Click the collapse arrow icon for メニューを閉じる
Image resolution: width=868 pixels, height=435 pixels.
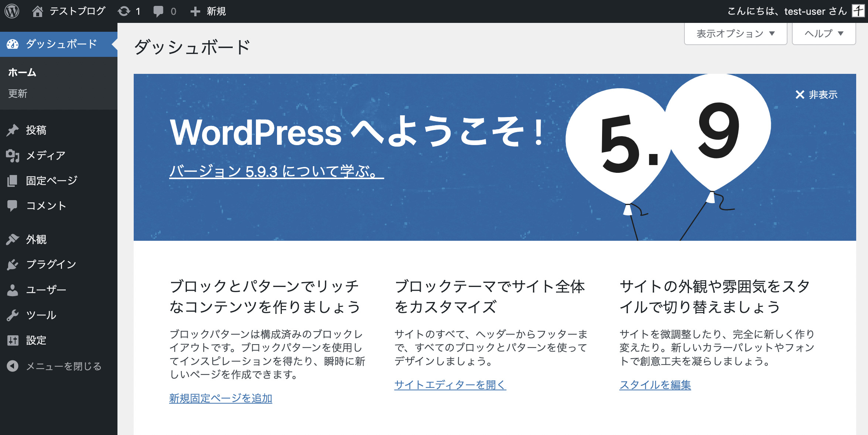pyautogui.click(x=13, y=366)
